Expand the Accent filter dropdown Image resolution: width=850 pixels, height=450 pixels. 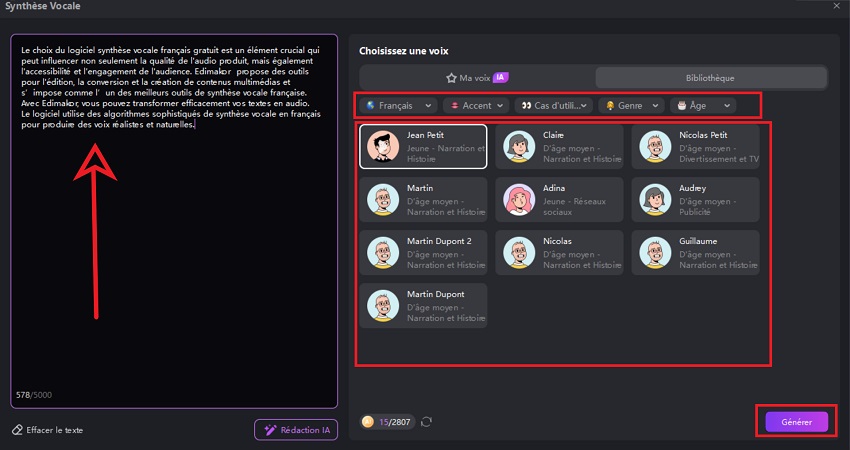point(476,105)
